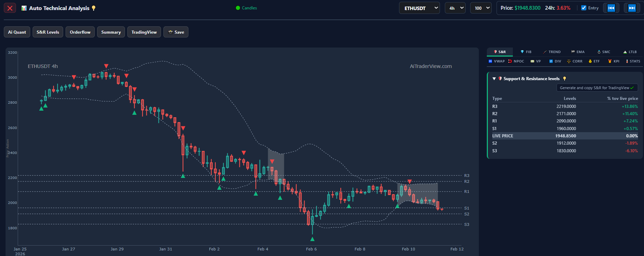View the STATS thermometer panel
This screenshot has width=644, height=256.
click(633, 61)
